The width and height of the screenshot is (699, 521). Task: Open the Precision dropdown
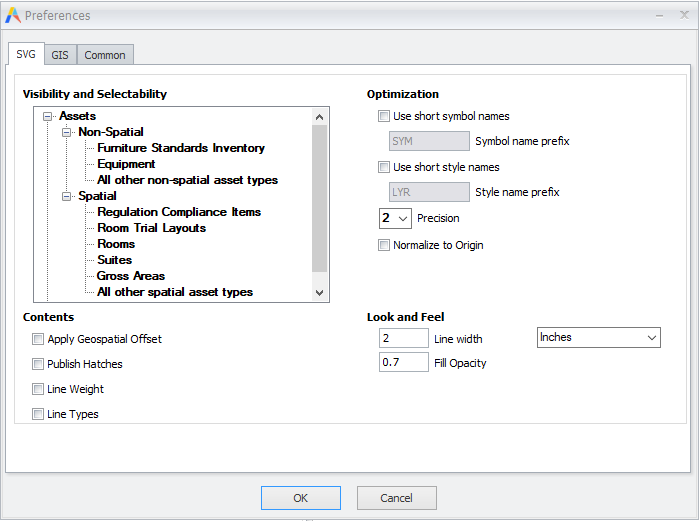pyautogui.click(x=395, y=218)
